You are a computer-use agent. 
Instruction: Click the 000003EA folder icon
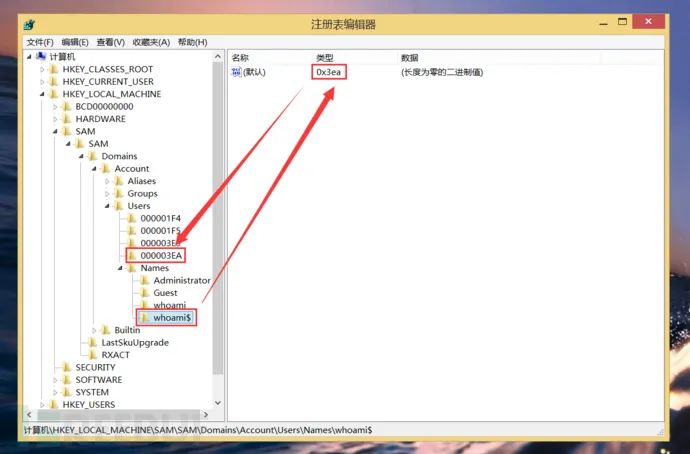(x=132, y=255)
